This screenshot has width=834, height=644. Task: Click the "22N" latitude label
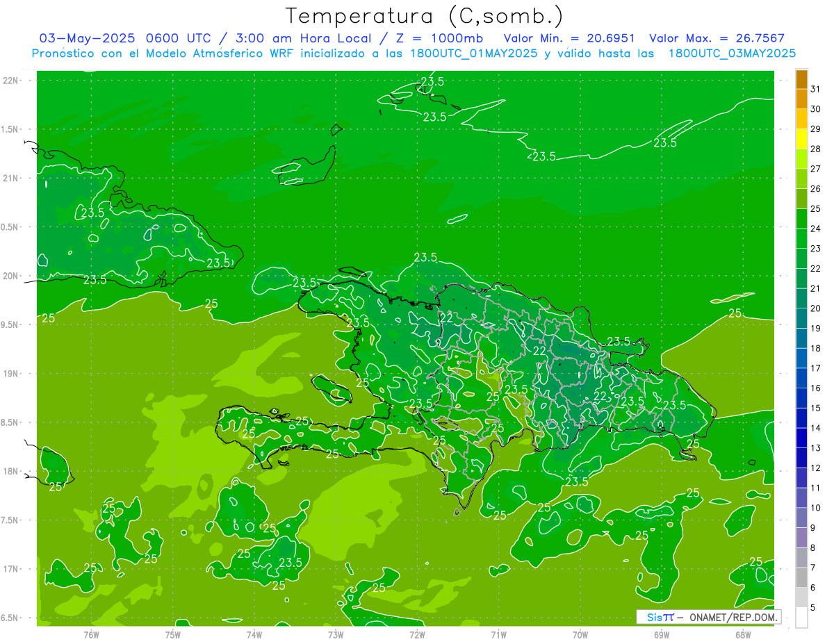tap(12, 81)
